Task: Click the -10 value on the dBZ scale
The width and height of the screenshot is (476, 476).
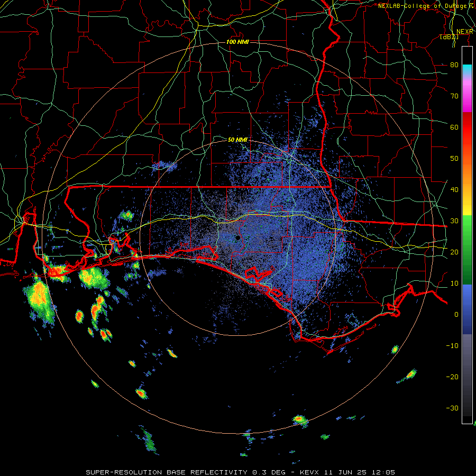Action: tap(452, 346)
